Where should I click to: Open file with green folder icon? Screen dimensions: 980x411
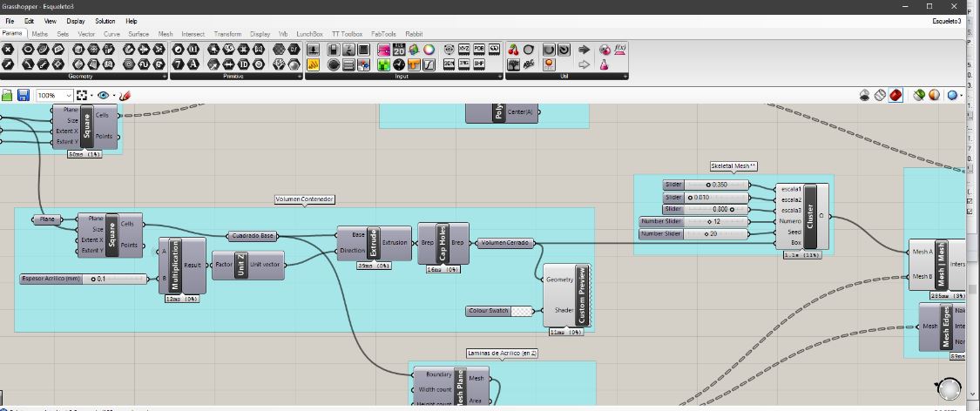(x=7, y=95)
